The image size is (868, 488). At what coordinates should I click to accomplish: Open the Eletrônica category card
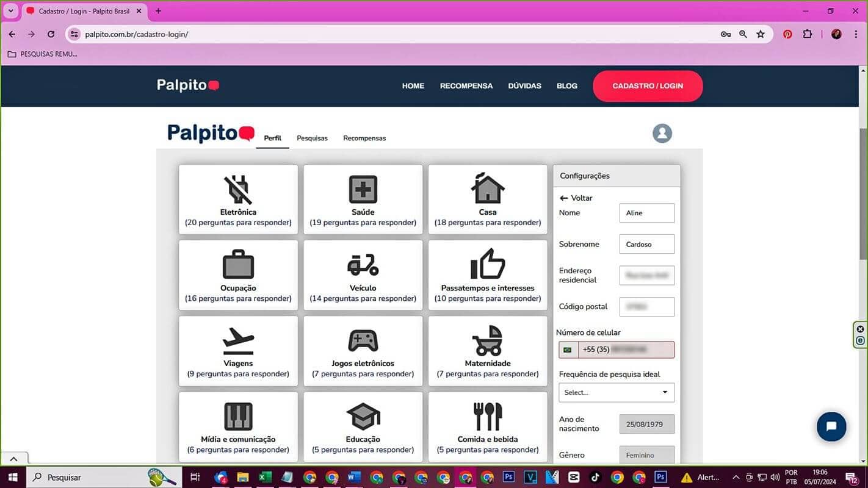point(238,199)
